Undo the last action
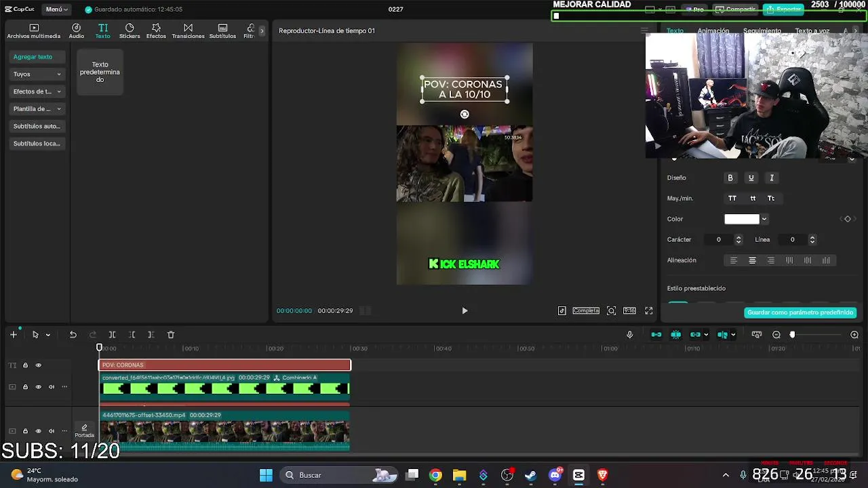868x488 pixels. point(73,335)
